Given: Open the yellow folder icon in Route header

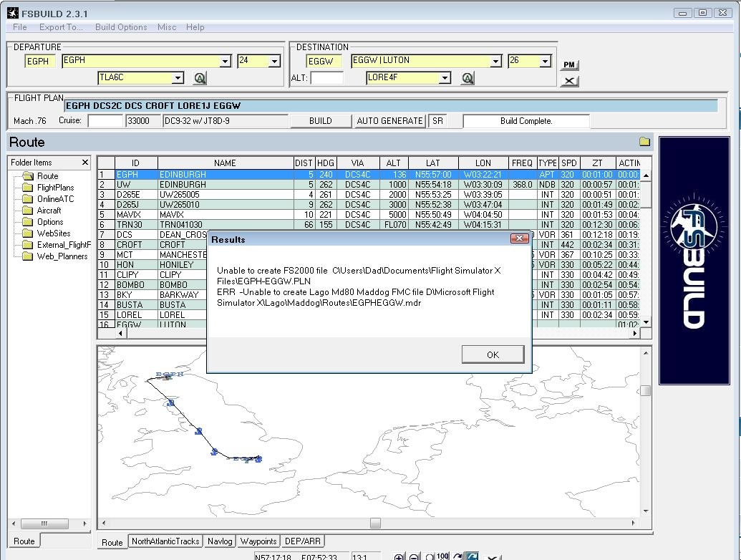Looking at the screenshot, I should [644, 141].
